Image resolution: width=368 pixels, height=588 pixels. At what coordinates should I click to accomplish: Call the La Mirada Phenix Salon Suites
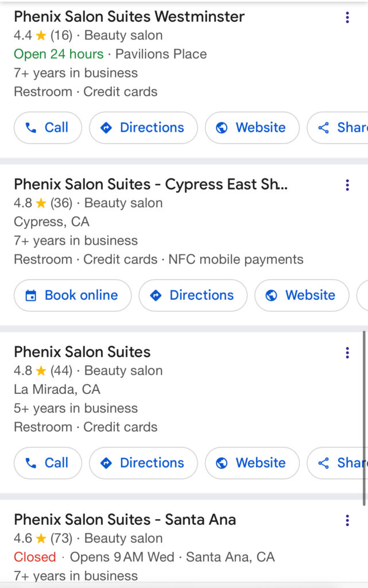point(48,463)
